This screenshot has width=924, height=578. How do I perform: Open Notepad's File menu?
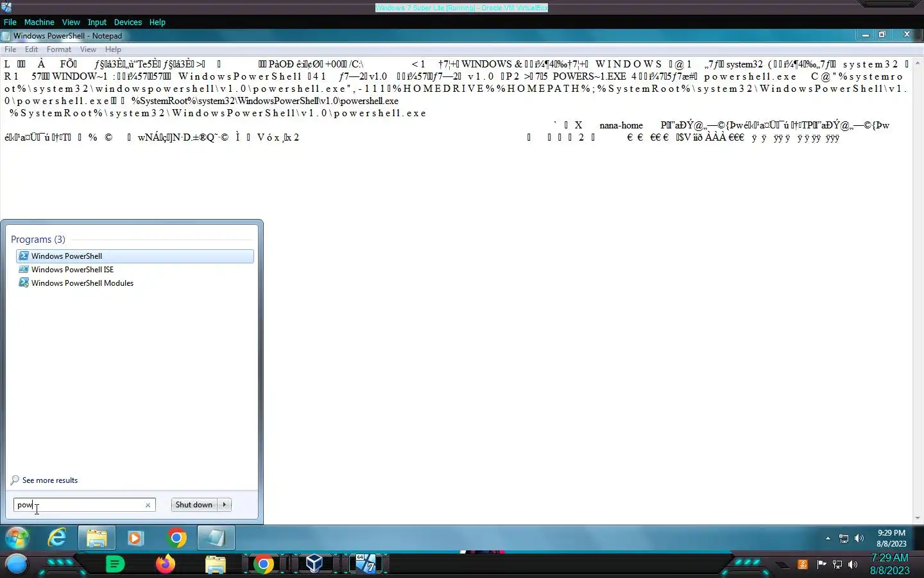point(10,49)
